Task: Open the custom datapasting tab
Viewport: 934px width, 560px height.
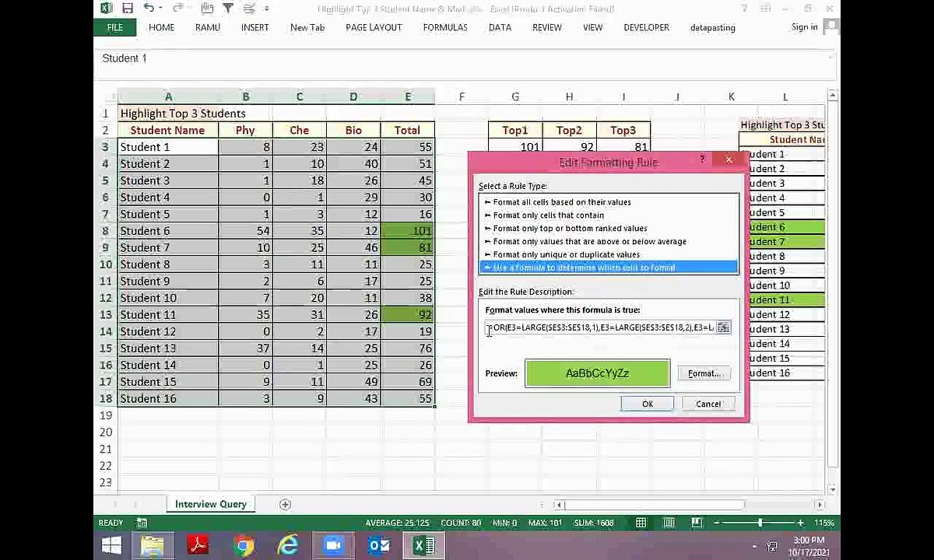Action: [712, 27]
